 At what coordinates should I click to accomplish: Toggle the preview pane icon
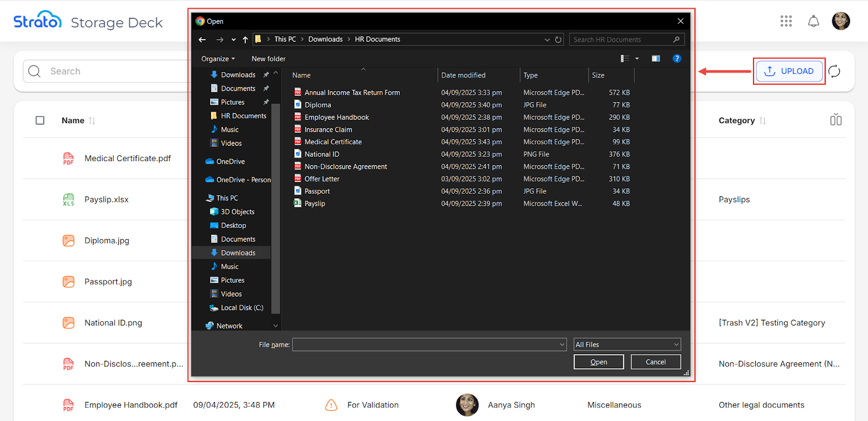tap(656, 59)
